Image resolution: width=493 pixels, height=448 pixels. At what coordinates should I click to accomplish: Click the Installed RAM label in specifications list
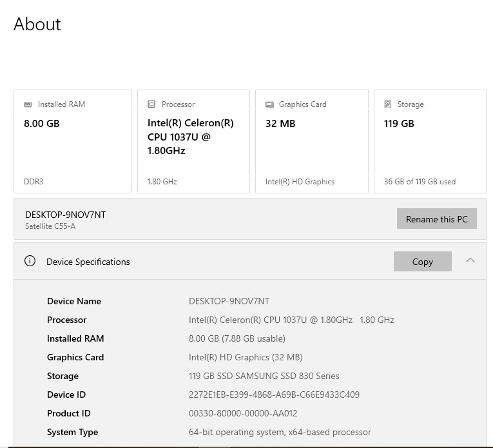click(75, 338)
